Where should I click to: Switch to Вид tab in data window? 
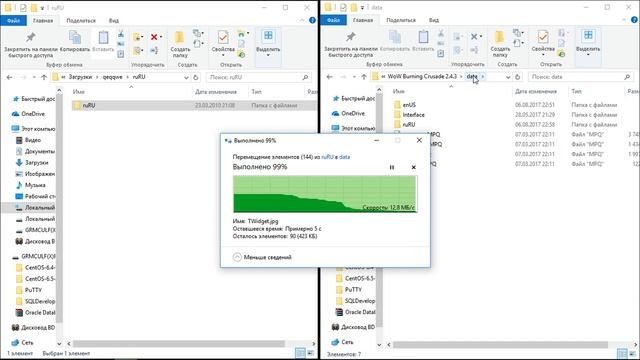coord(434,20)
